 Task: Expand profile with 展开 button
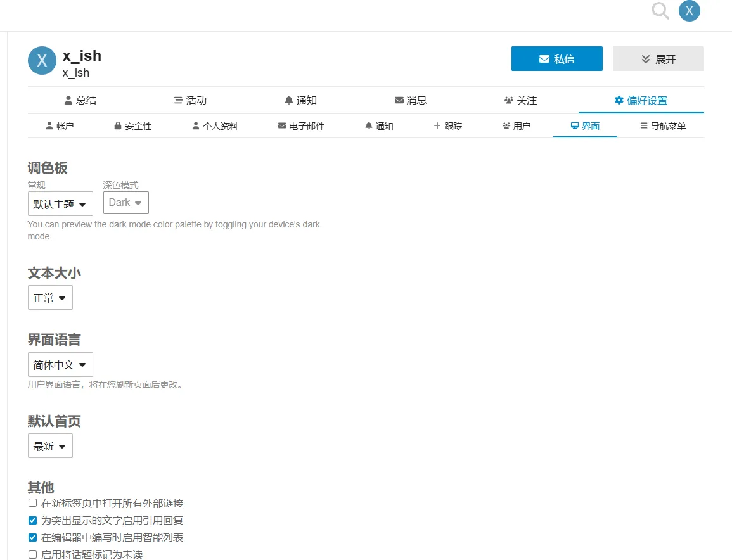coord(658,59)
